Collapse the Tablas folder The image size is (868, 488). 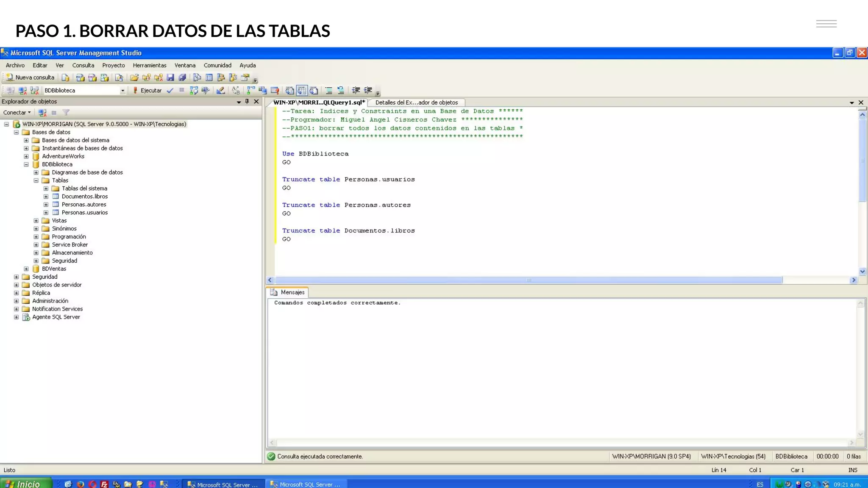pyautogui.click(x=36, y=180)
